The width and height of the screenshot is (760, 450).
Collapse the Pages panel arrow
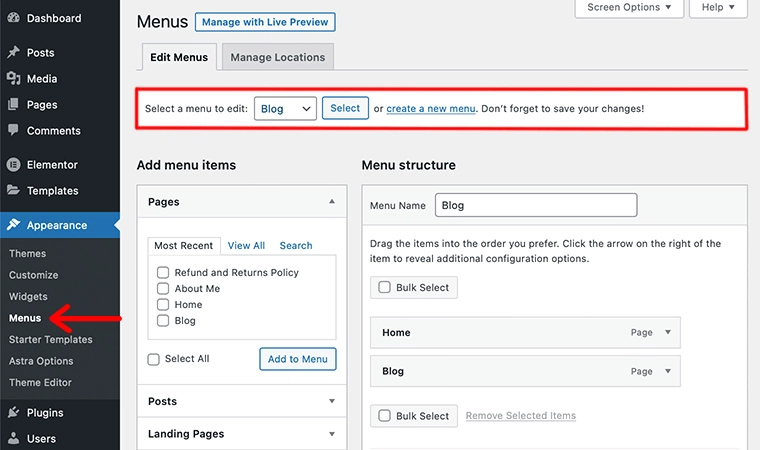332,202
